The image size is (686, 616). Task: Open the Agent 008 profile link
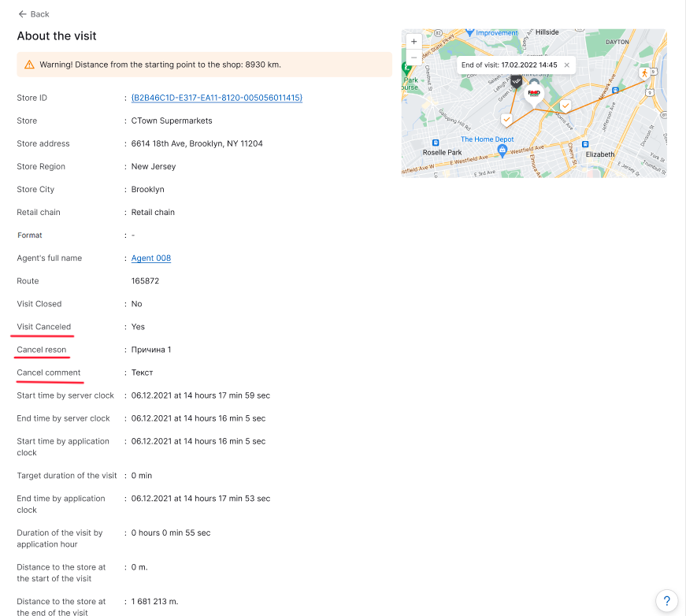[x=151, y=258]
